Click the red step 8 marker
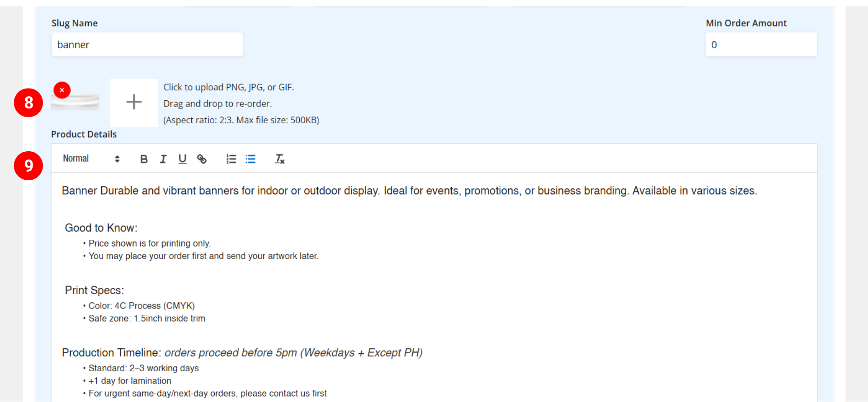Image resolution: width=868 pixels, height=402 pixels. click(28, 103)
